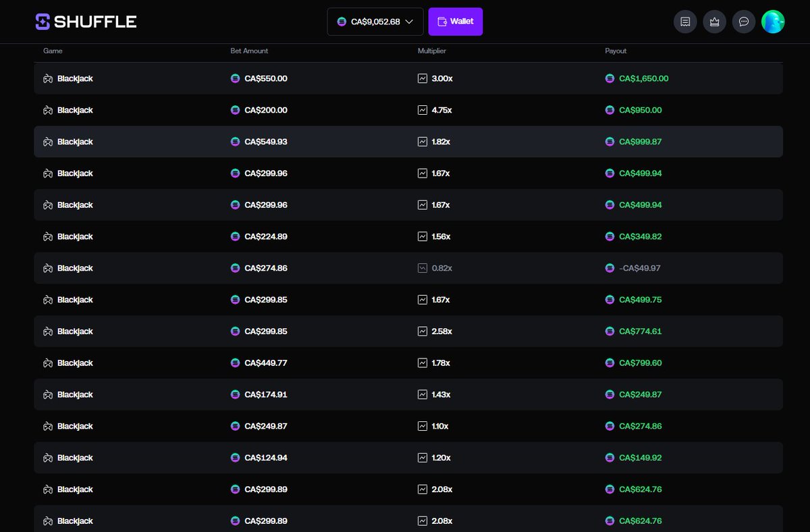Select the 4.75x multiplier value
Screen dimensions: 810x532
(441, 110)
